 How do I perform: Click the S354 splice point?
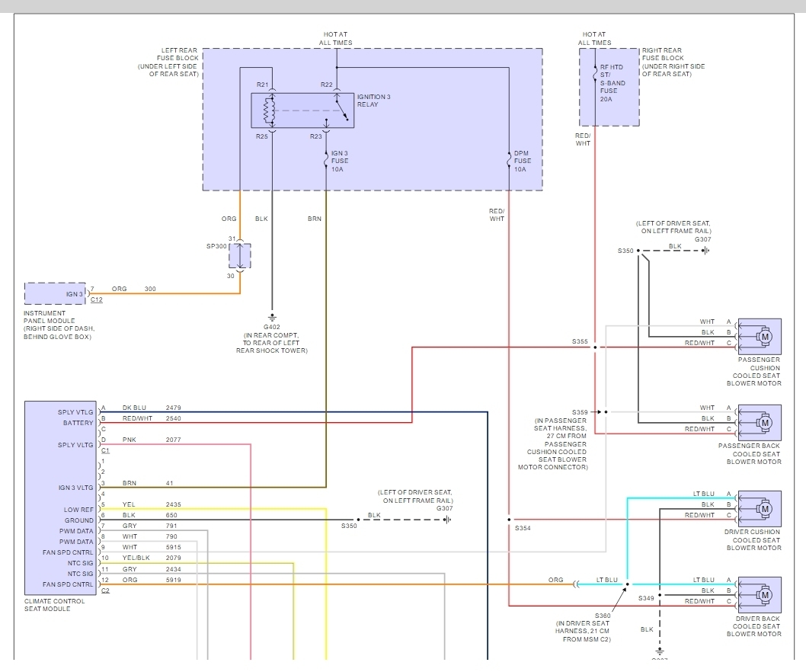pyautogui.click(x=509, y=520)
